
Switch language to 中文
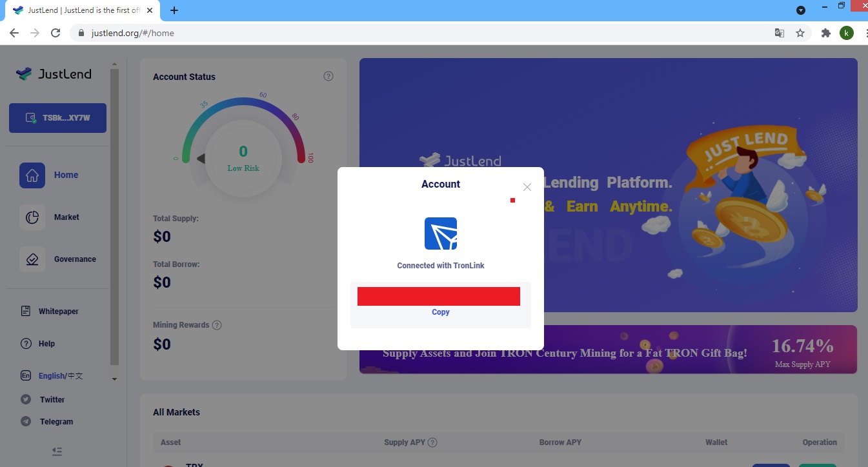pos(75,376)
